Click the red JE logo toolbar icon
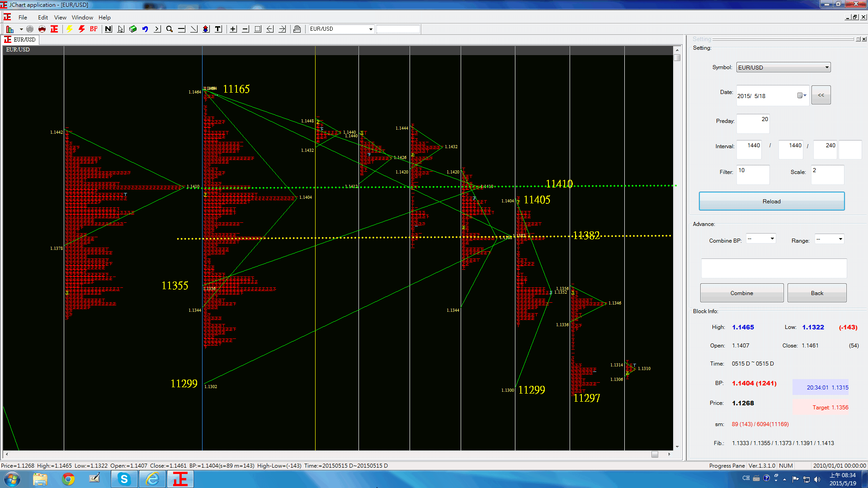This screenshot has height=488, width=868. 54,29
